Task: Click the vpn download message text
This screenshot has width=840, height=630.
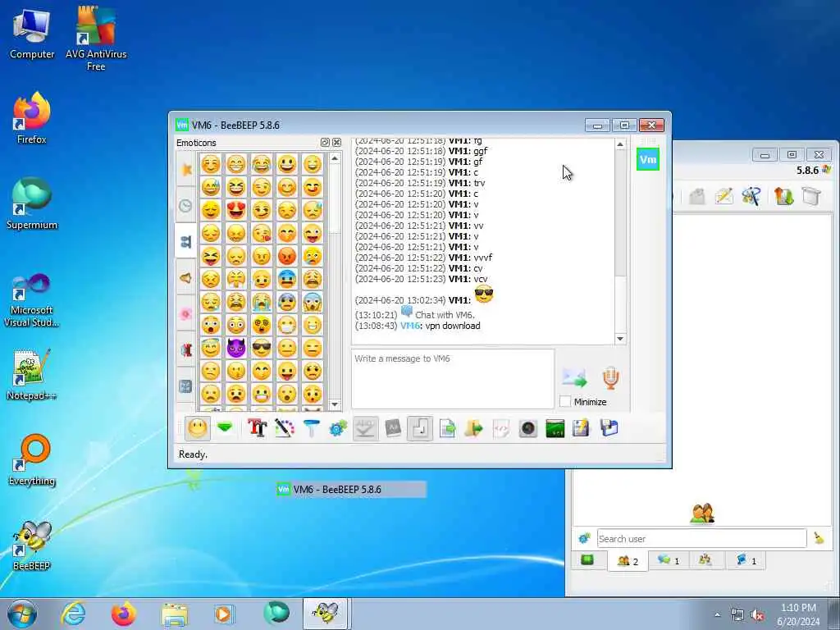Action: tap(453, 326)
